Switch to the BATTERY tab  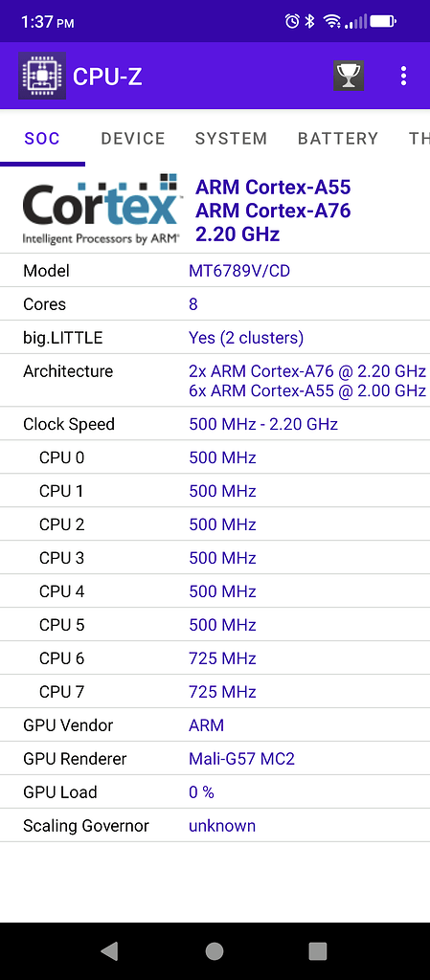coord(338,138)
